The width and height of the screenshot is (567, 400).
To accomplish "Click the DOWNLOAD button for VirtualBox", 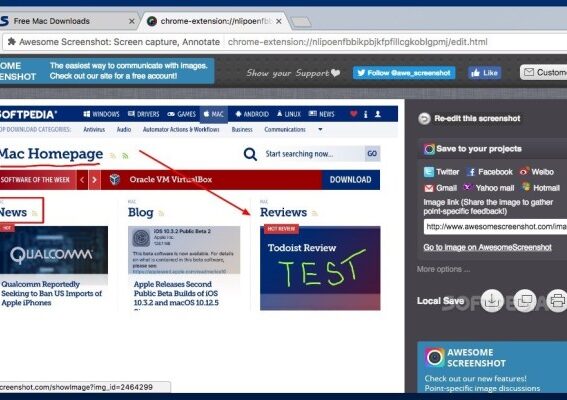I will pos(350,180).
